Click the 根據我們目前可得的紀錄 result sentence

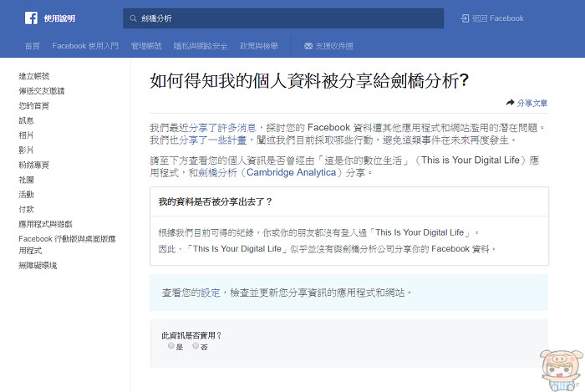pos(318,232)
